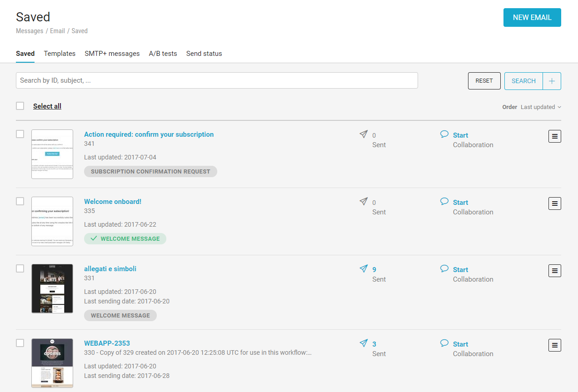Expand the 'Last updated' order dropdown

541,107
